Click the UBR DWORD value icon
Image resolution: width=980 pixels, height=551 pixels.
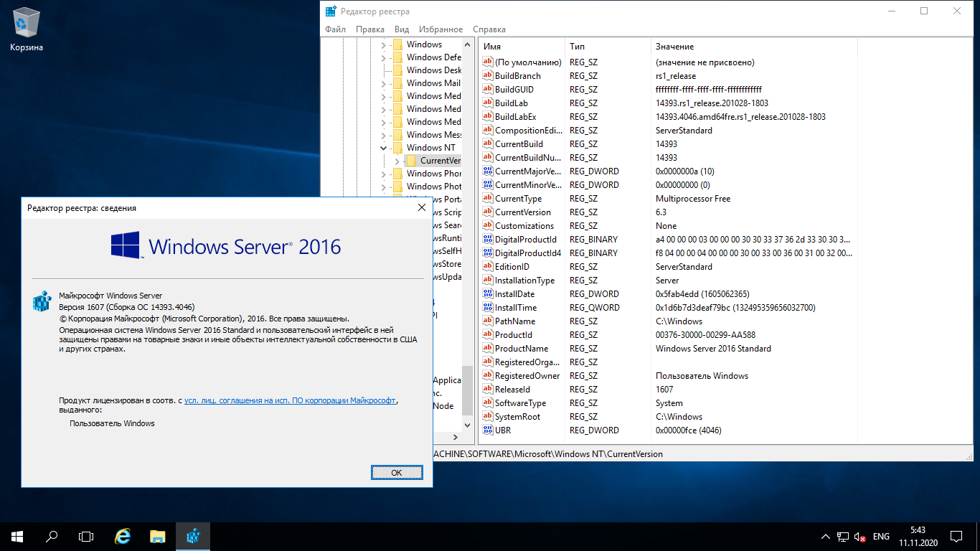click(488, 430)
